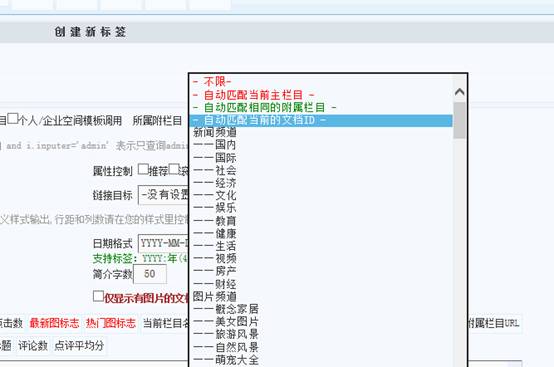Select '——自然风景' in the list
Viewport: 554px width, 367px height.
tap(321, 347)
